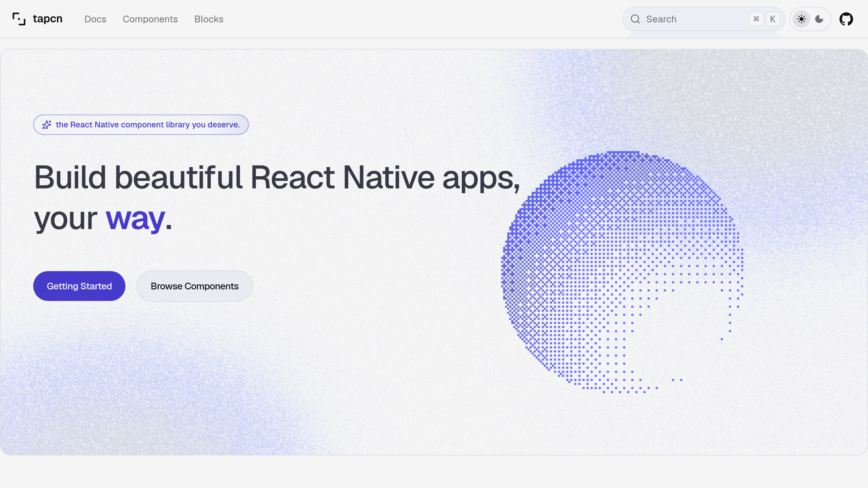Focus the Search input field
The image size is (868, 488).
704,19
